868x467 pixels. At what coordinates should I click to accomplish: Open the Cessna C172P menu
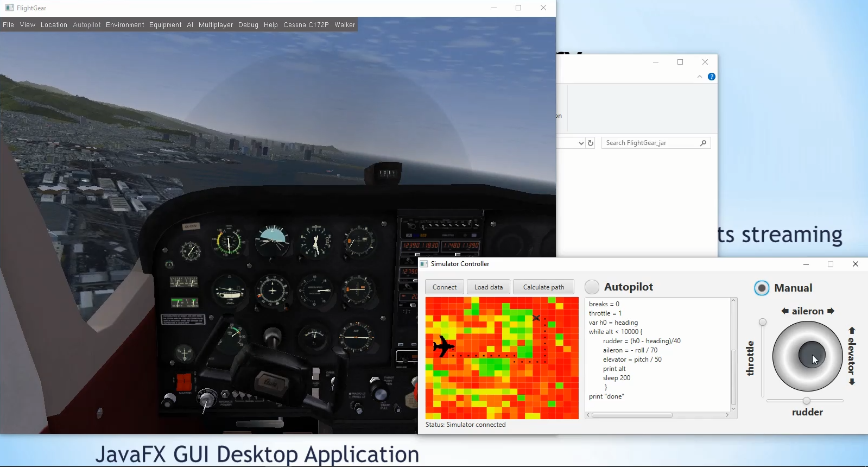306,25
